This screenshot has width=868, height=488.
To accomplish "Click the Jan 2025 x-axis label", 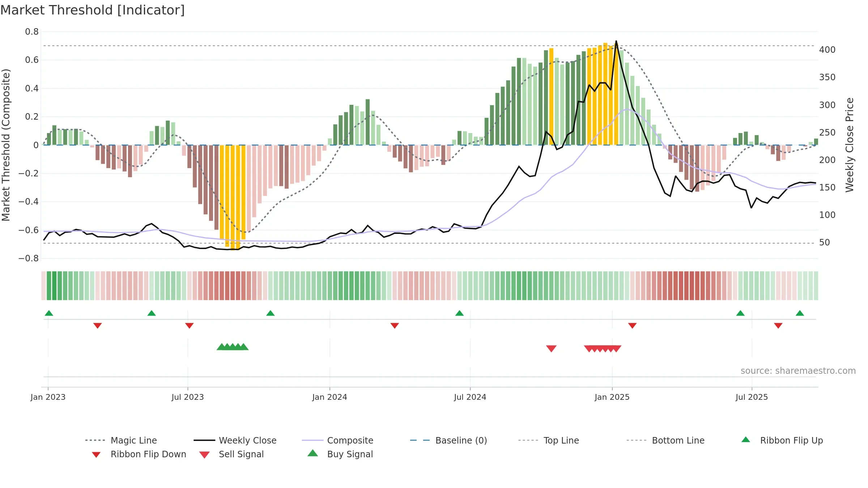I will [612, 397].
